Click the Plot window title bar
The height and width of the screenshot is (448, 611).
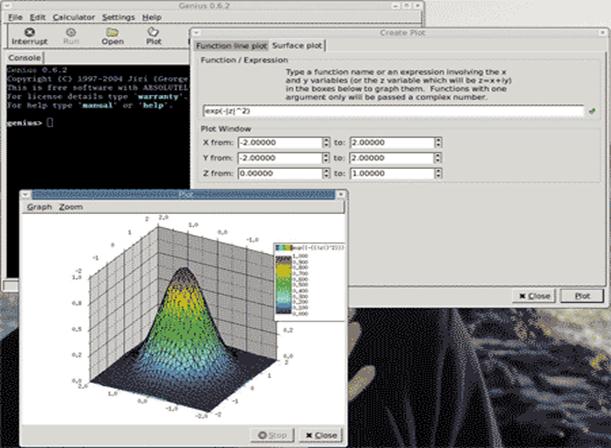point(183,194)
